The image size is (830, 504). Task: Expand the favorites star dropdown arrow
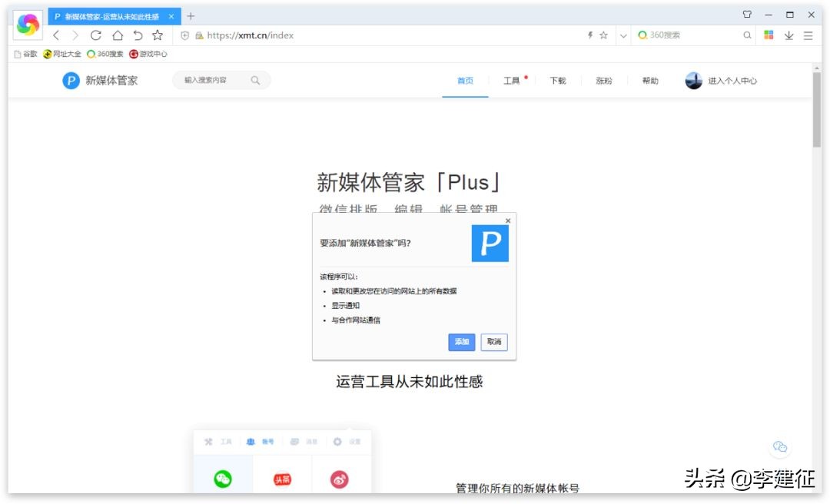pyautogui.click(x=624, y=35)
